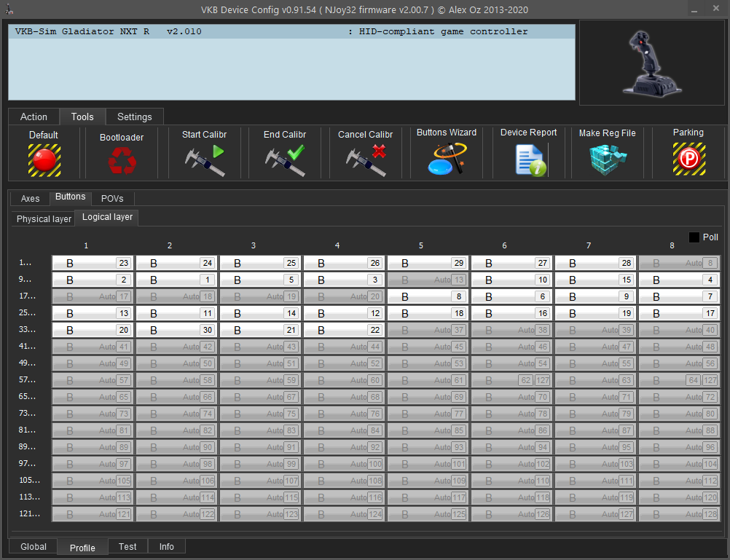
Task: Open the Device Report
Action: tap(528, 160)
